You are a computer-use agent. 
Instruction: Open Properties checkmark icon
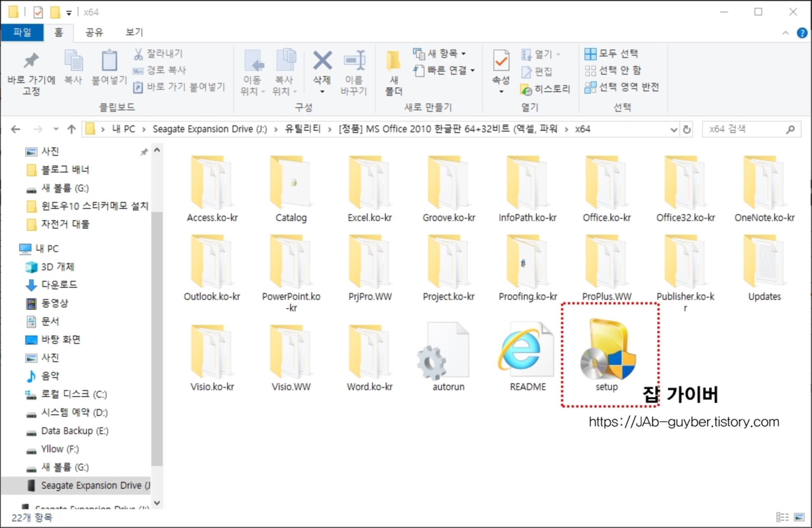point(501,61)
